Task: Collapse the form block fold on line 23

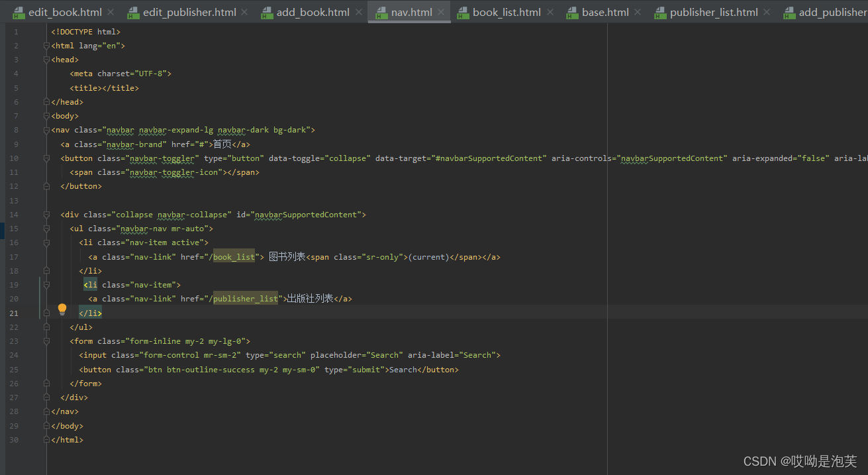Action: point(46,341)
